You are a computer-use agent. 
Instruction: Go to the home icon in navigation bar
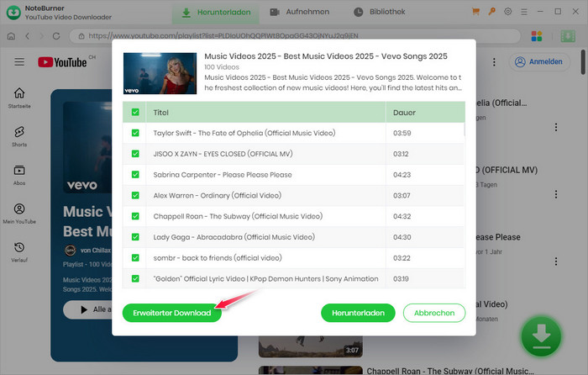[11, 37]
